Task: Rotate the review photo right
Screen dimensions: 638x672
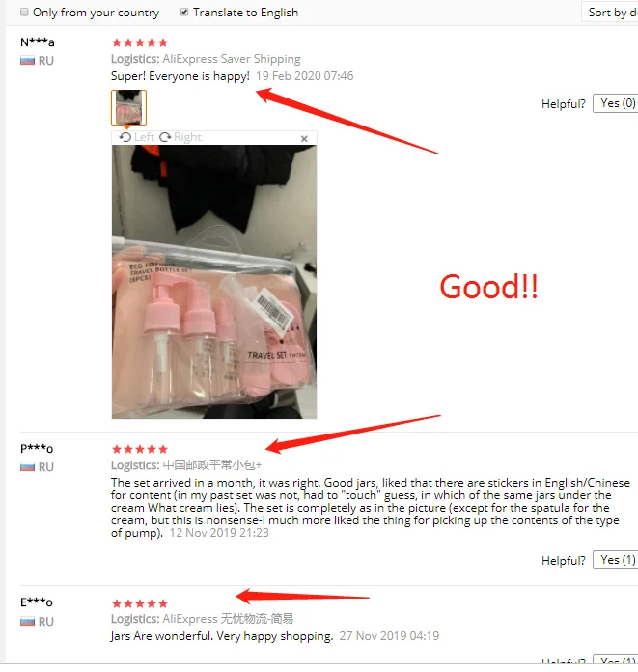Action: click(x=180, y=137)
